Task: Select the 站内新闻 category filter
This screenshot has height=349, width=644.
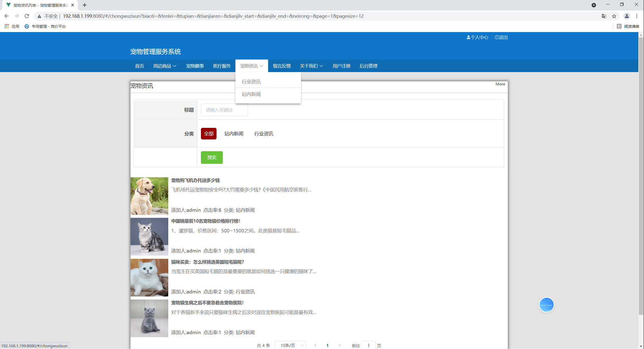Action: 234,134
